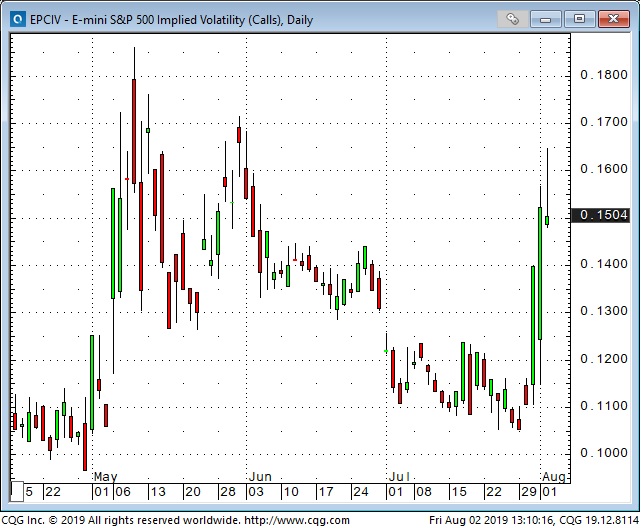Click the 0.1600 price axis label
Screen dimensions: 642x528
(x=604, y=169)
